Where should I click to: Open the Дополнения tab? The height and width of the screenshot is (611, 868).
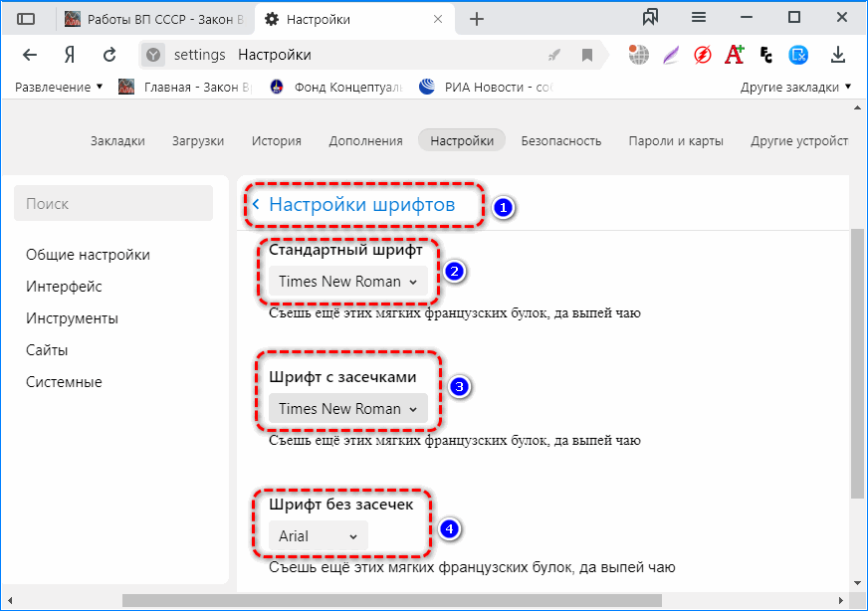pos(365,141)
